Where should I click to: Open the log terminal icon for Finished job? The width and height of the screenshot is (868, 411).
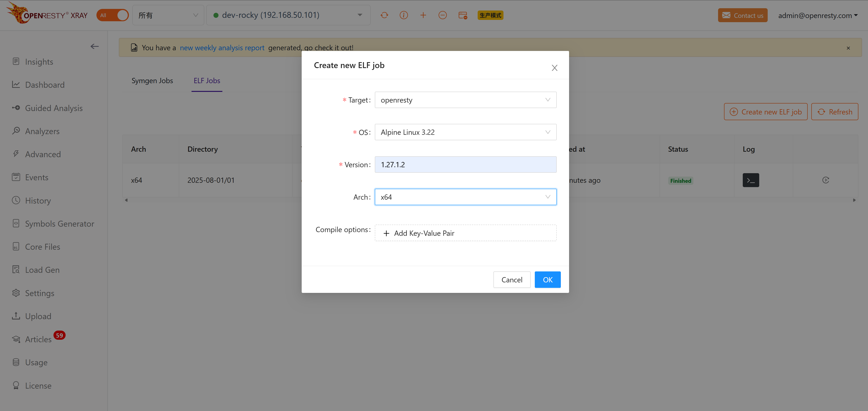[x=751, y=180]
